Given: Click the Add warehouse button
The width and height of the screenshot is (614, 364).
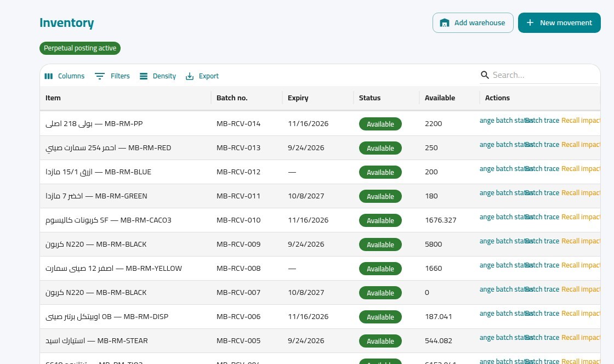Looking at the screenshot, I should pyautogui.click(x=473, y=22).
